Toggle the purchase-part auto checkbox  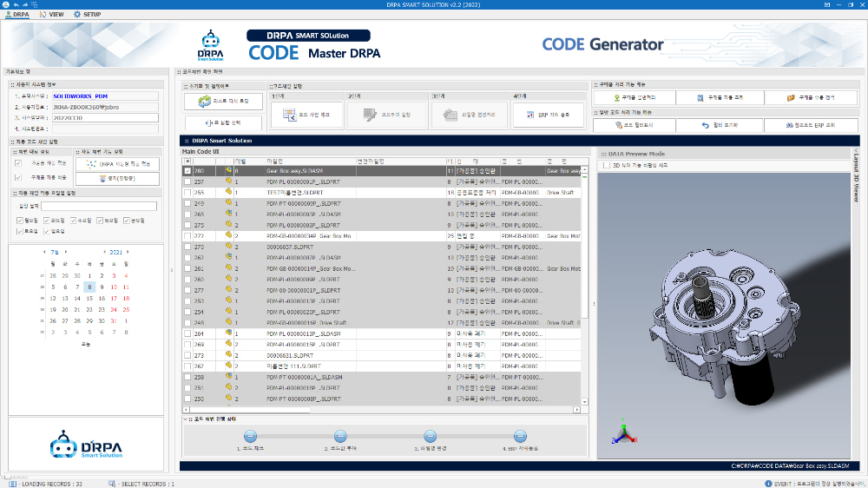(18, 178)
